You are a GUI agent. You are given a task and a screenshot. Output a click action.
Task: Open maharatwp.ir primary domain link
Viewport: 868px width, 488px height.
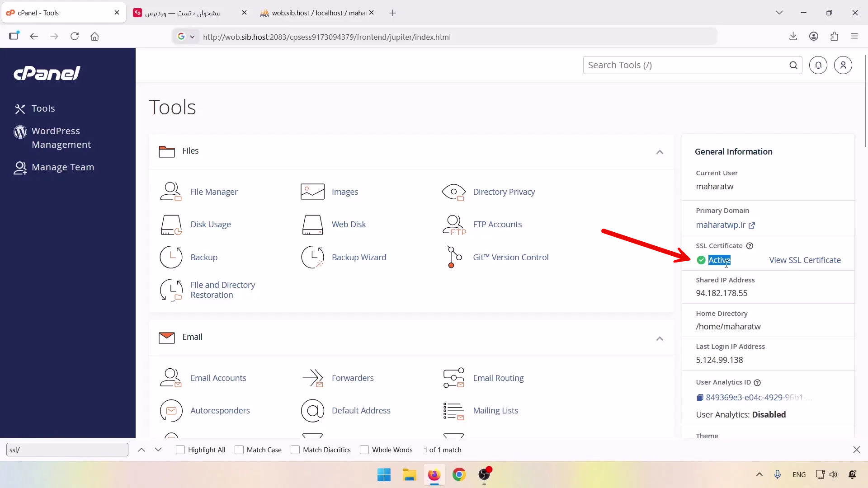point(725,225)
